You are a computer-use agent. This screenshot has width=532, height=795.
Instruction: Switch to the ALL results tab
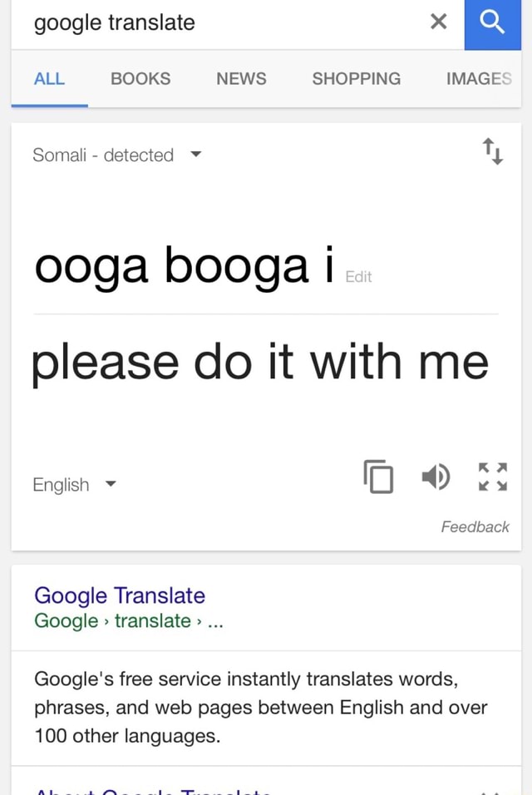click(49, 79)
